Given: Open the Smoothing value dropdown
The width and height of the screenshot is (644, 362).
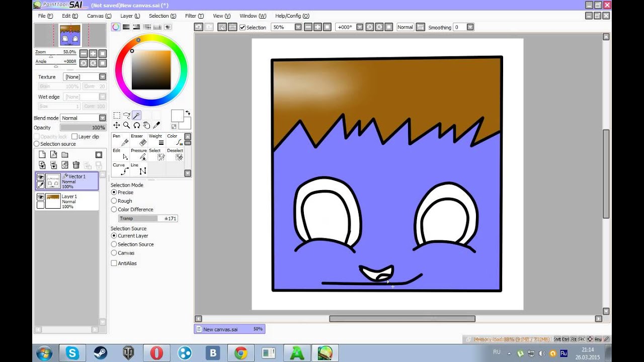Looking at the screenshot, I should coord(470,27).
